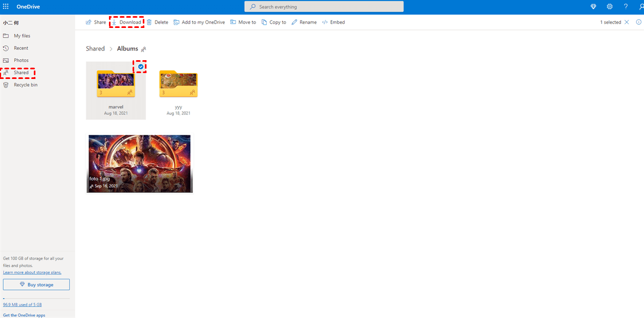Click Learn more about storage plans
The height and width of the screenshot is (318, 644).
click(x=32, y=272)
